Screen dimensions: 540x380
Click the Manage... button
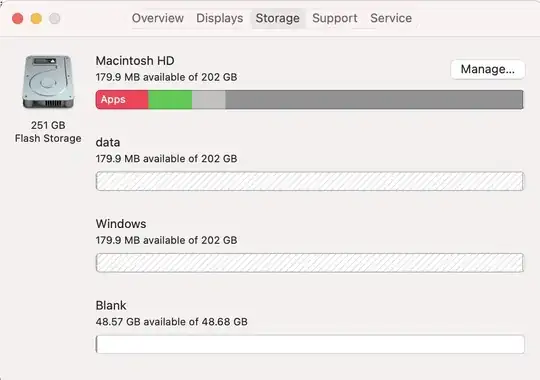[488, 69]
